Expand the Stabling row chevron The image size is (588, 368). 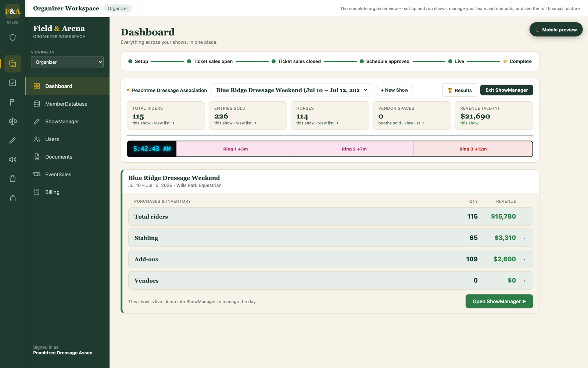tap(524, 238)
